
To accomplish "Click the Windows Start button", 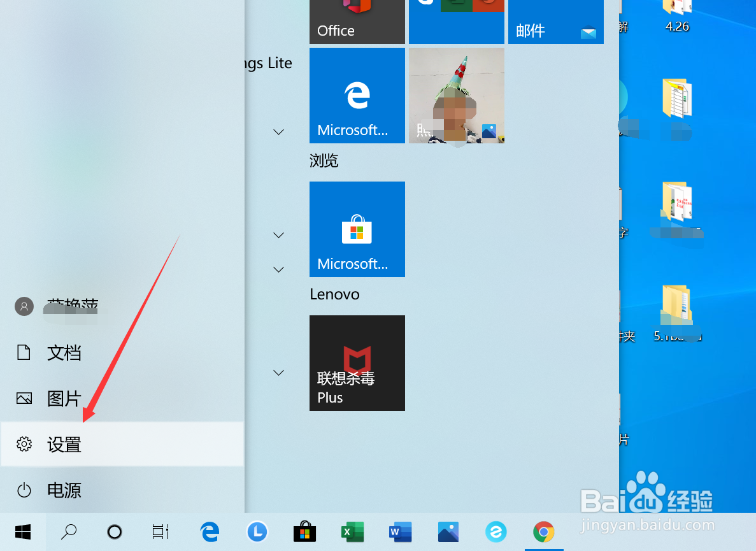I will (23, 532).
